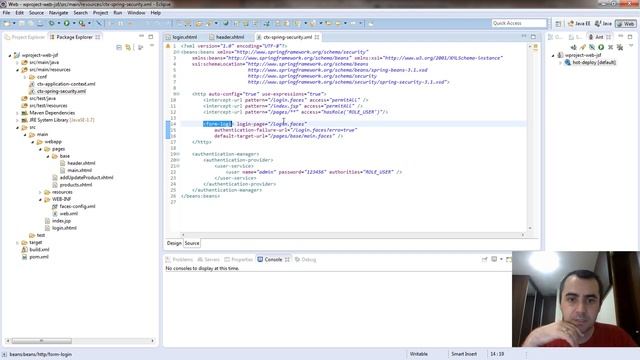Open the Navigate menu
This screenshot has height=360, width=640.
tap(58, 13)
